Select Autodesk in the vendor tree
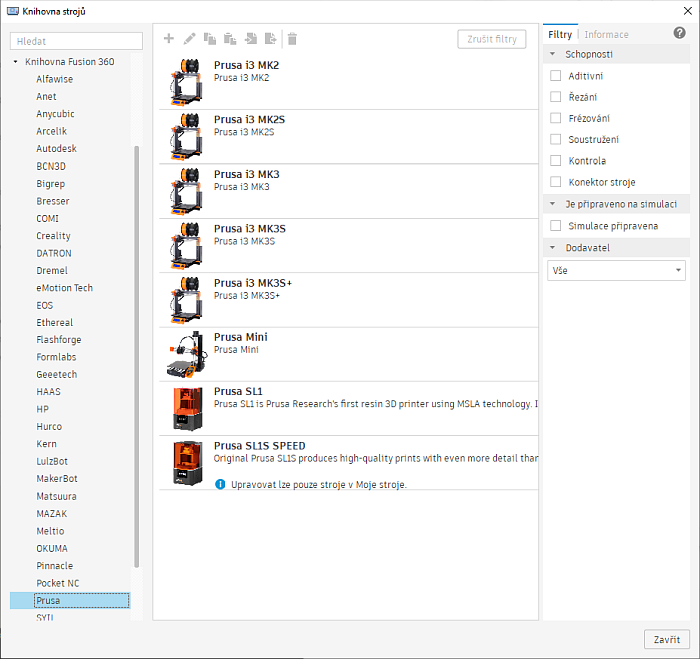This screenshot has width=700, height=659. click(57, 149)
